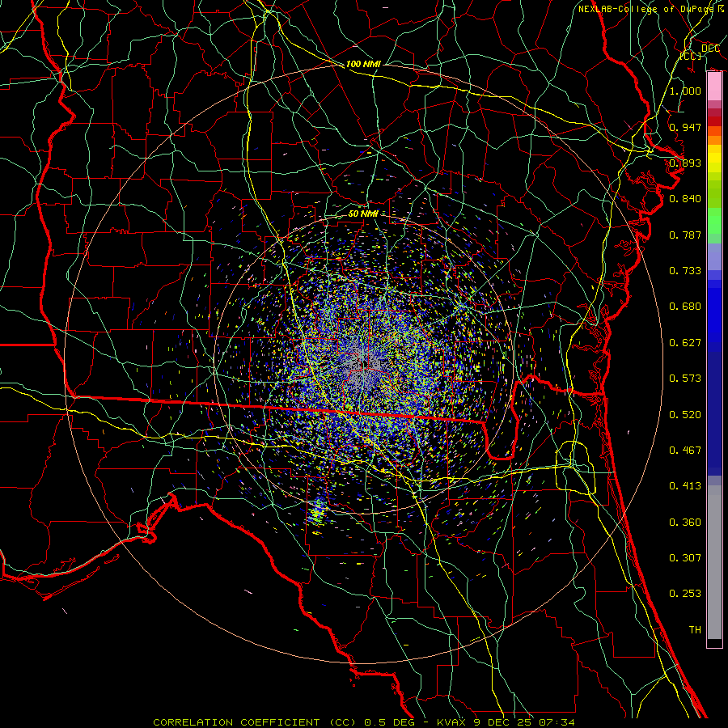728x728 pixels.
Task: Click the 0.520 legend value
Action: tap(685, 415)
